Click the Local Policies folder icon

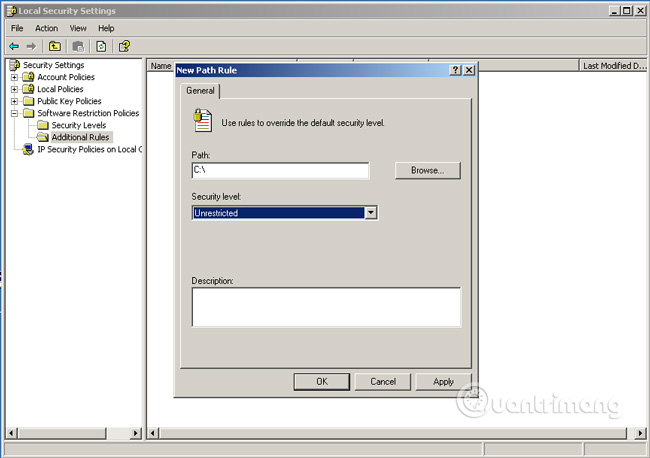point(28,89)
